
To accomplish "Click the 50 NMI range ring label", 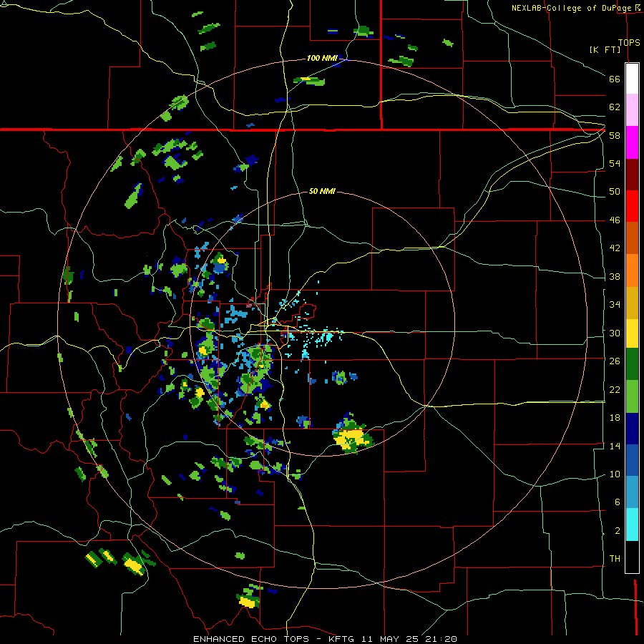I will pyautogui.click(x=321, y=191).
